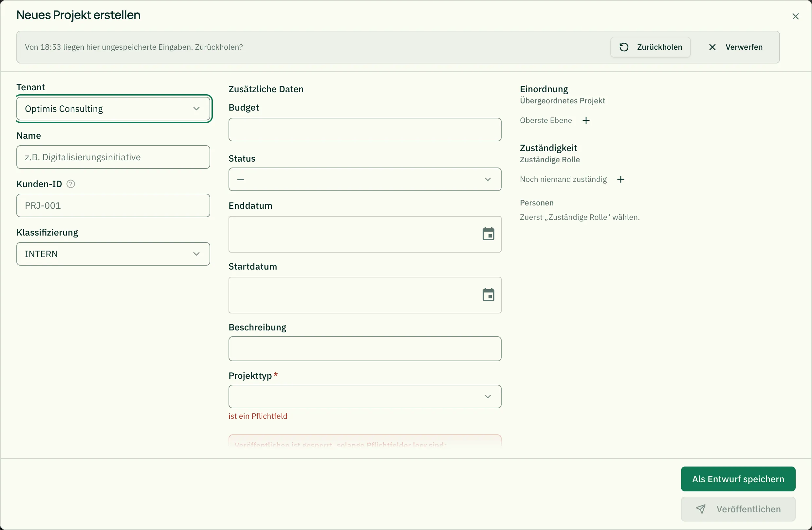
Task: Add parent project via plus next to Oberste Ebene
Action: coord(586,120)
